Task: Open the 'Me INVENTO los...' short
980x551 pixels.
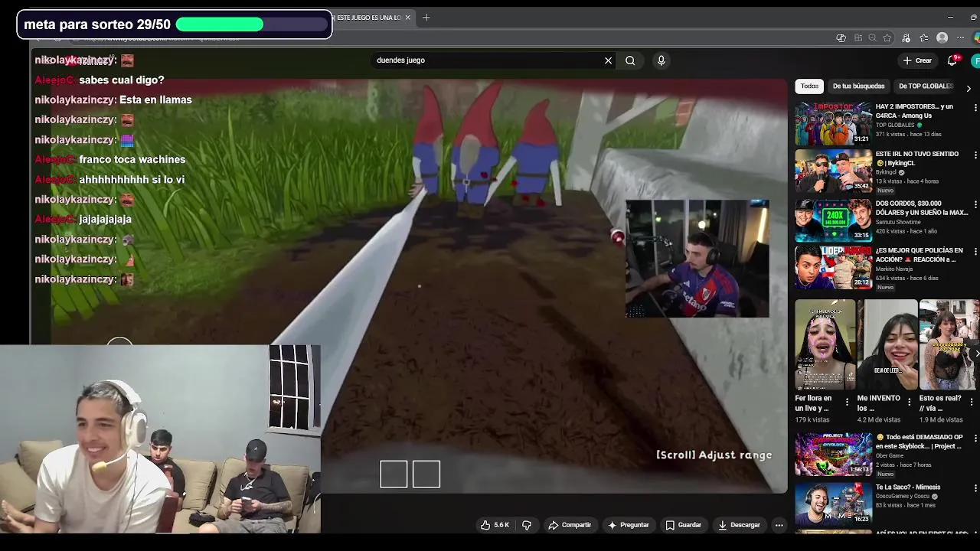Action: click(887, 345)
